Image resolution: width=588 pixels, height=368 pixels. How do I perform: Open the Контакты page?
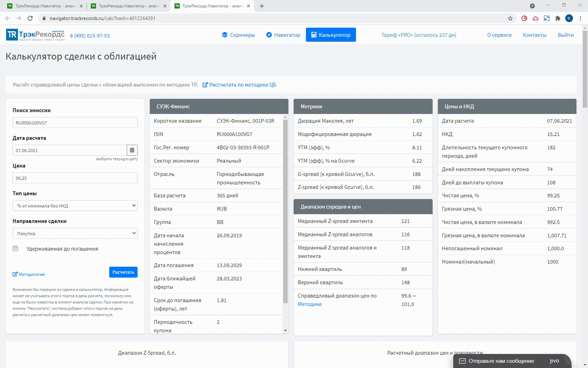coord(534,35)
